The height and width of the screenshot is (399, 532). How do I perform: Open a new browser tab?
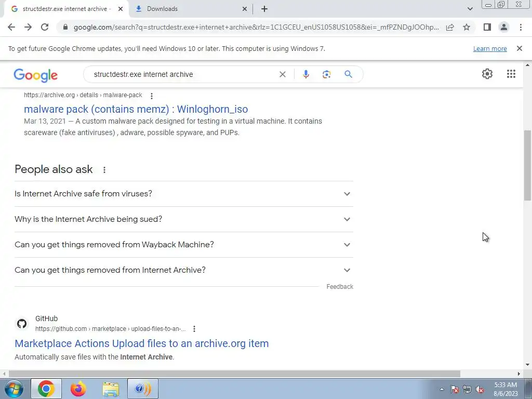[264, 9]
